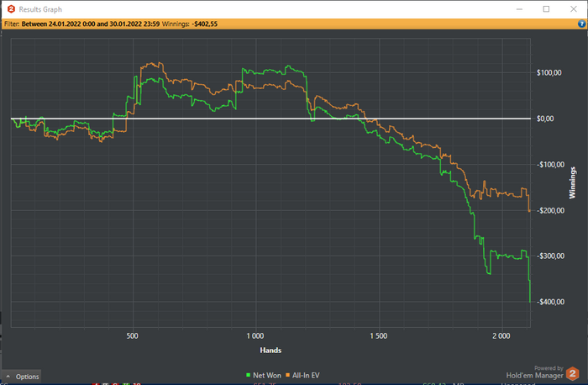Click the Winnings vertical axis title
Viewport: 588px width, 385px height.
point(572,182)
